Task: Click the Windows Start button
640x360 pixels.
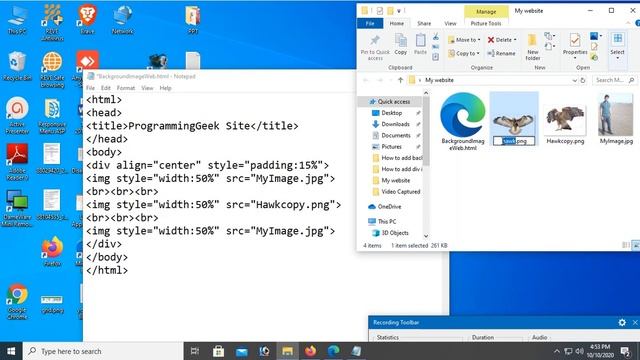Action: pyautogui.click(x=11, y=351)
